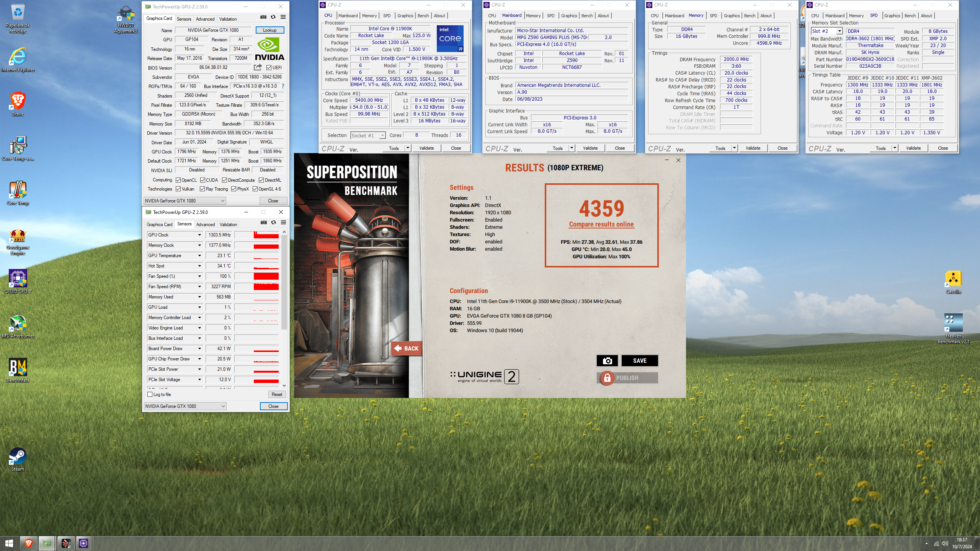Viewport: 980px width, 551px height.
Task: Open the hamburger menu in GPU-Z Graphics Card window
Action: coord(283,17)
